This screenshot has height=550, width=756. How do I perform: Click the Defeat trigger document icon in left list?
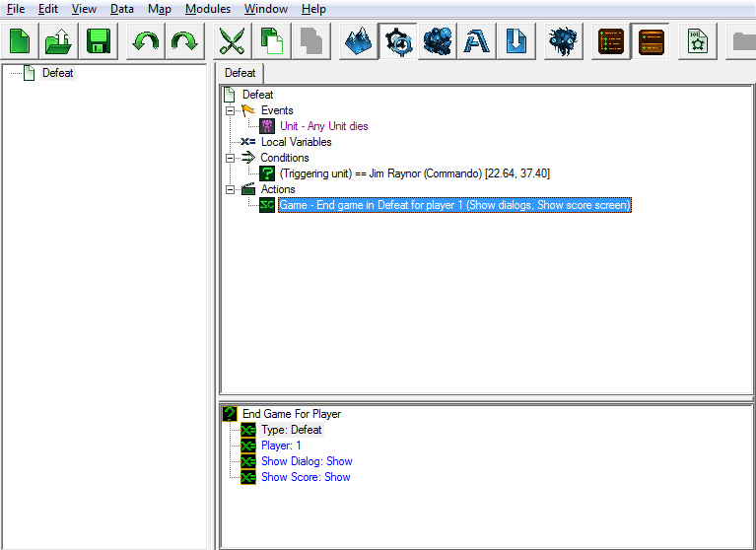point(30,73)
